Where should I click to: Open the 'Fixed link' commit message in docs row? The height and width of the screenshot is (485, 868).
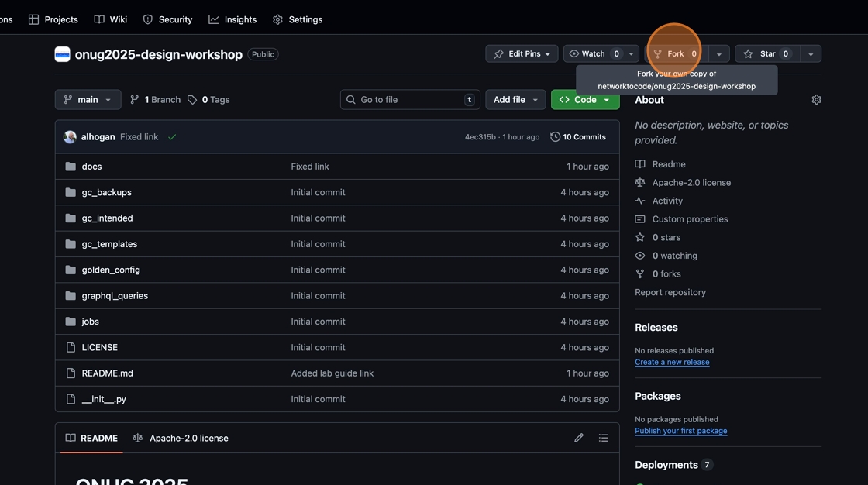310,166
